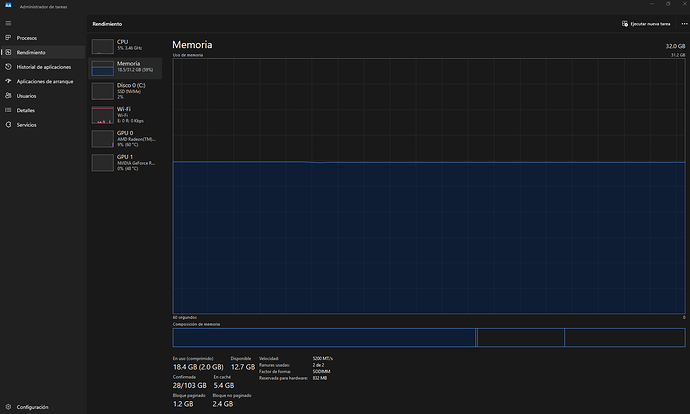Click the Usuarios sidebar icon
This screenshot has width=690, height=414.
pos(8,95)
